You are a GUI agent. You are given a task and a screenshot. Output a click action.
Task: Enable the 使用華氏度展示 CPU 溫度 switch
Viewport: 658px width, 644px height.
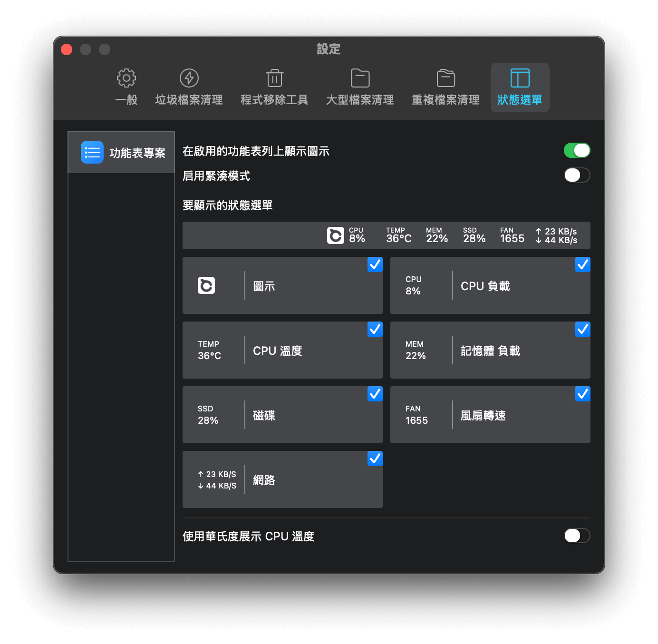click(x=577, y=536)
